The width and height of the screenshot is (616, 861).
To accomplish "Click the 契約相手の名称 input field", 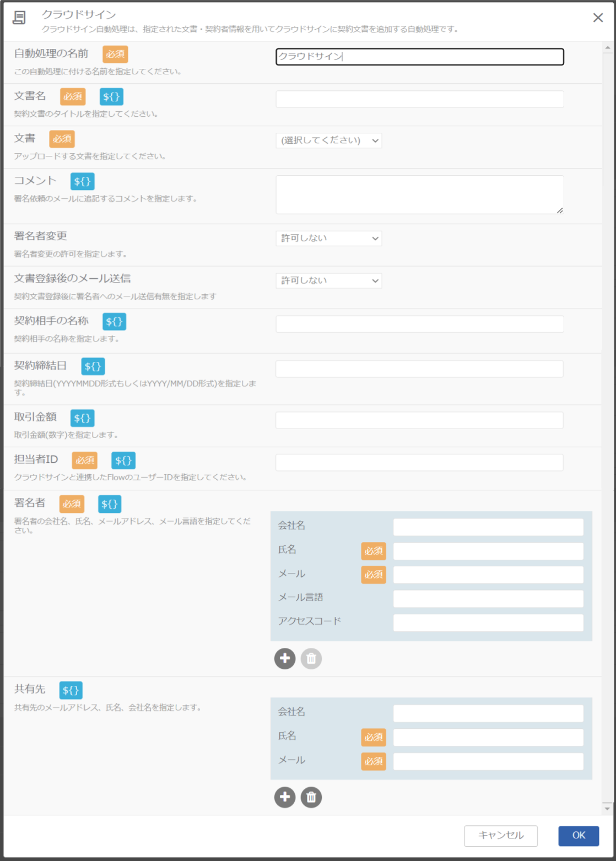I will (x=420, y=324).
